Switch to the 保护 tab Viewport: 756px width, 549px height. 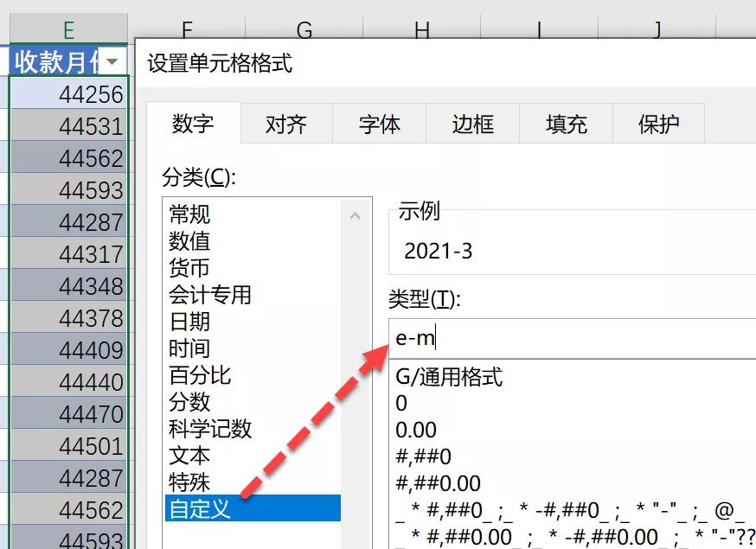coord(658,124)
